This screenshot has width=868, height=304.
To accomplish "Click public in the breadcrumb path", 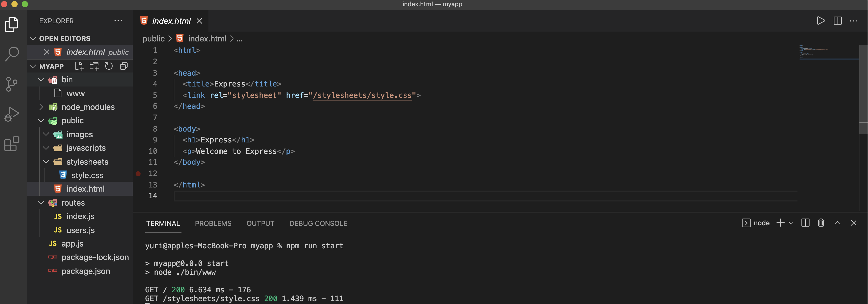I will tap(153, 39).
